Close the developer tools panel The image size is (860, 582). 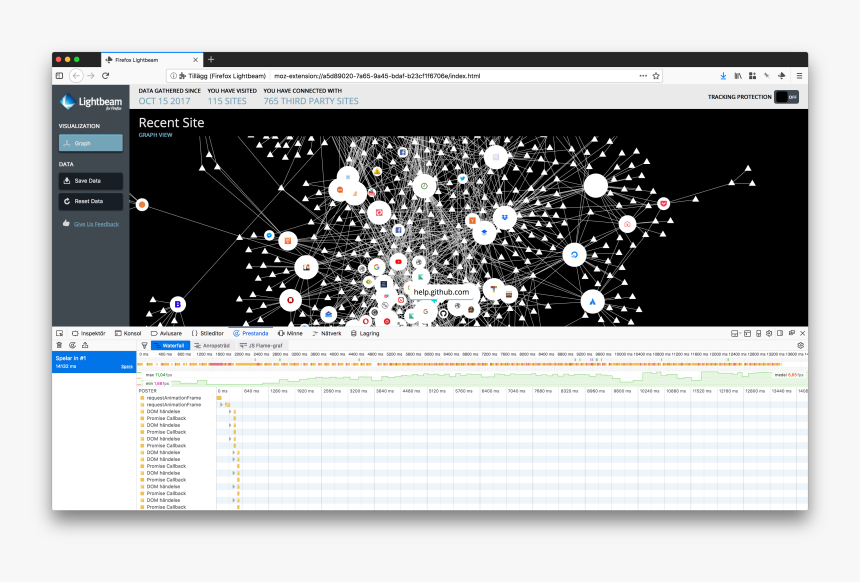click(802, 333)
